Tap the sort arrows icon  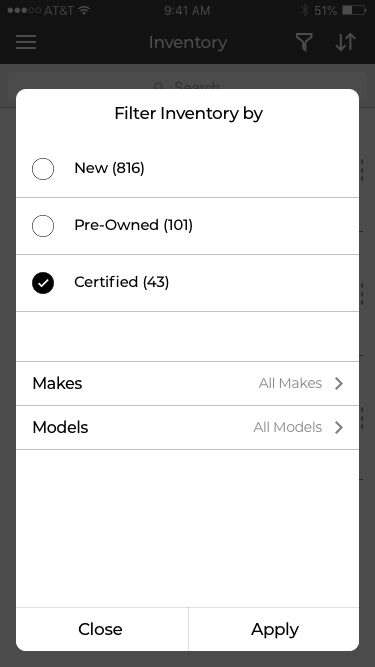click(345, 42)
